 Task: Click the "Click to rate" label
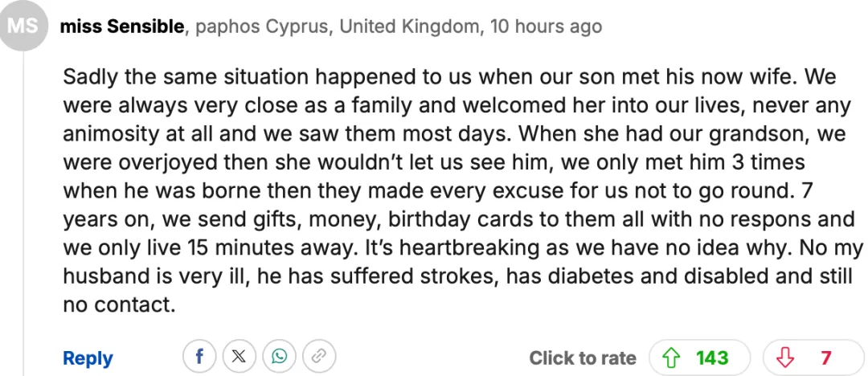tap(582, 358)
